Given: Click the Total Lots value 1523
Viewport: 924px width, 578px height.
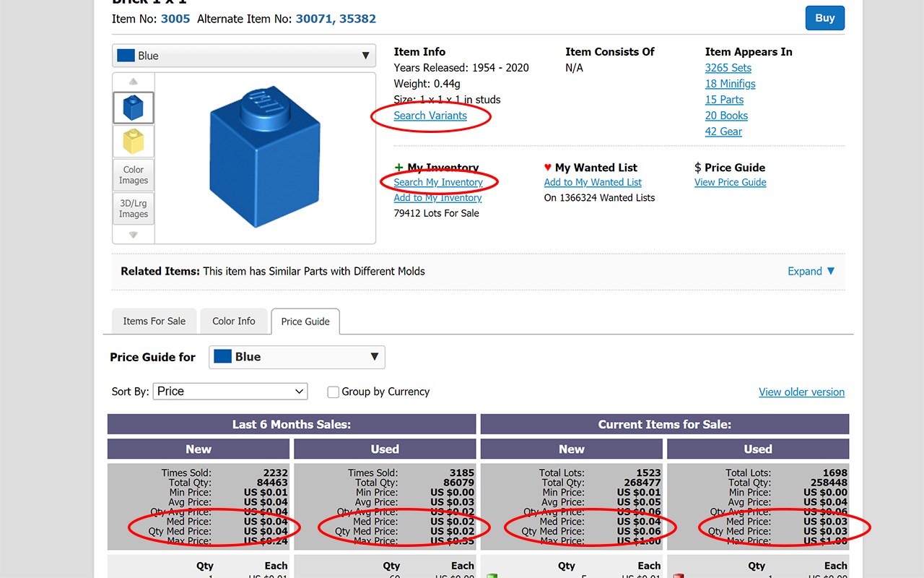Looking at the screenshot, I should pos(649,473).
